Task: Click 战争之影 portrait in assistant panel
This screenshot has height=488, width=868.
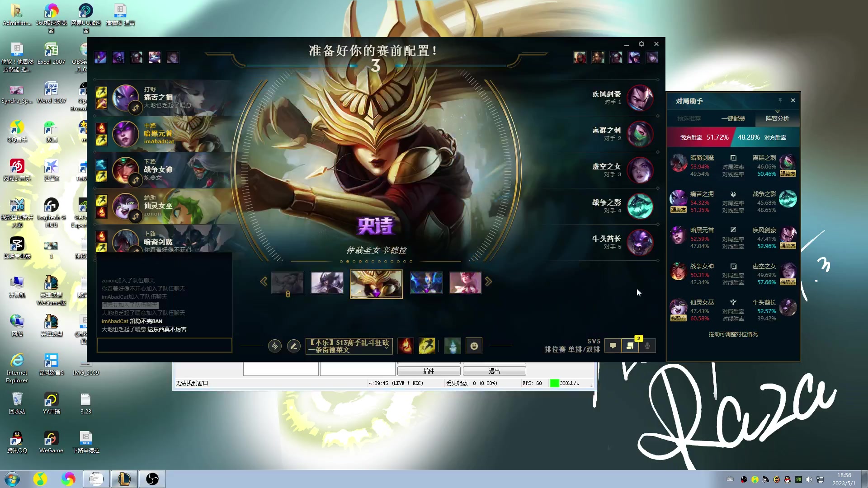Action: [x=788, y=199]
